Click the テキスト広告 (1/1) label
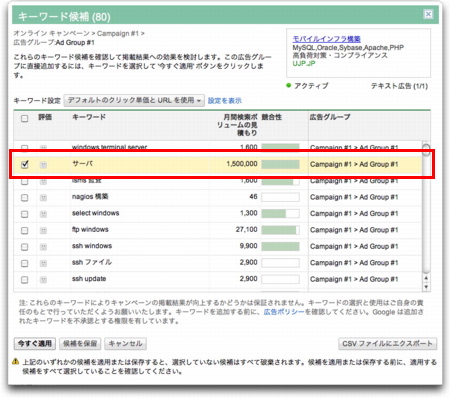450x398 pixels. click(x=399, y=86)
